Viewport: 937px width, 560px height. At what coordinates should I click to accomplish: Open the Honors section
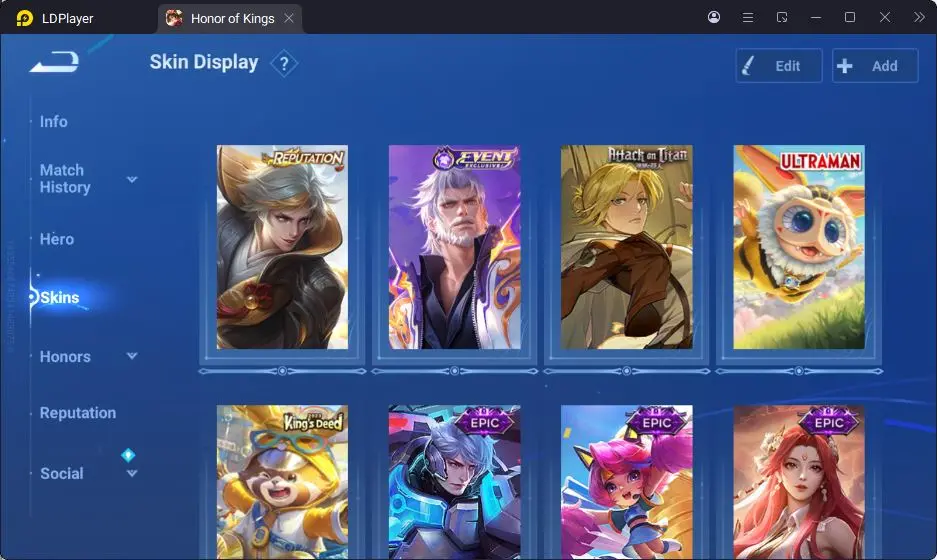pos(65,357)
